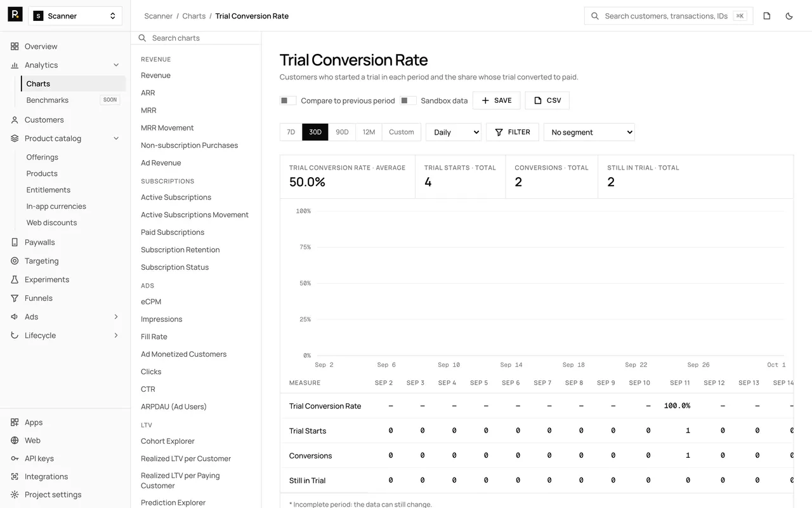Click the Experiments flask icon
The width and height of the screenshot is (812, 508).
click(x=15, y=279)
